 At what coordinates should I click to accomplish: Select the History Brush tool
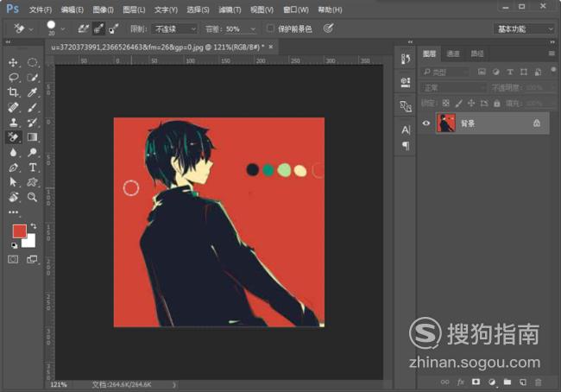[32, 123]
